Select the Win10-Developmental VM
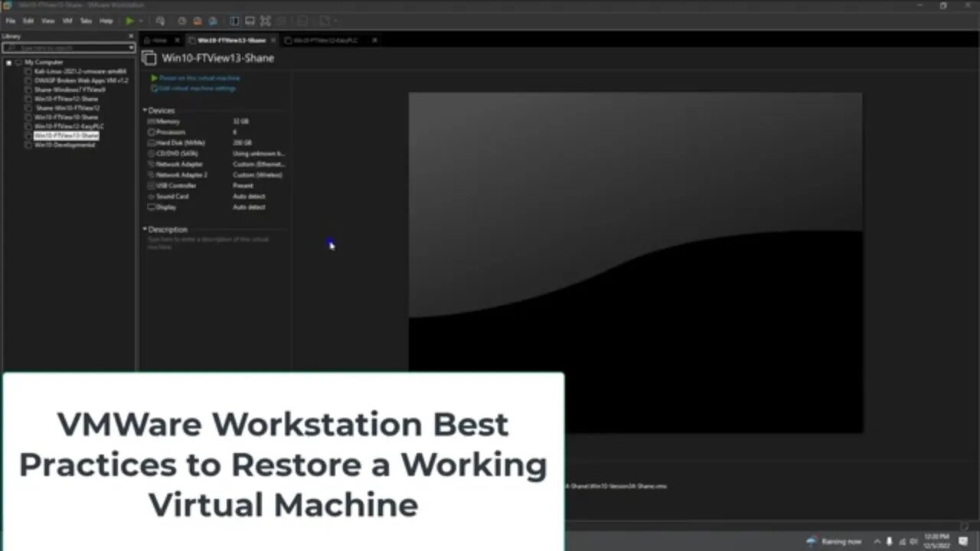This screenshot has height=551, width=980. [x=64, y=145]
